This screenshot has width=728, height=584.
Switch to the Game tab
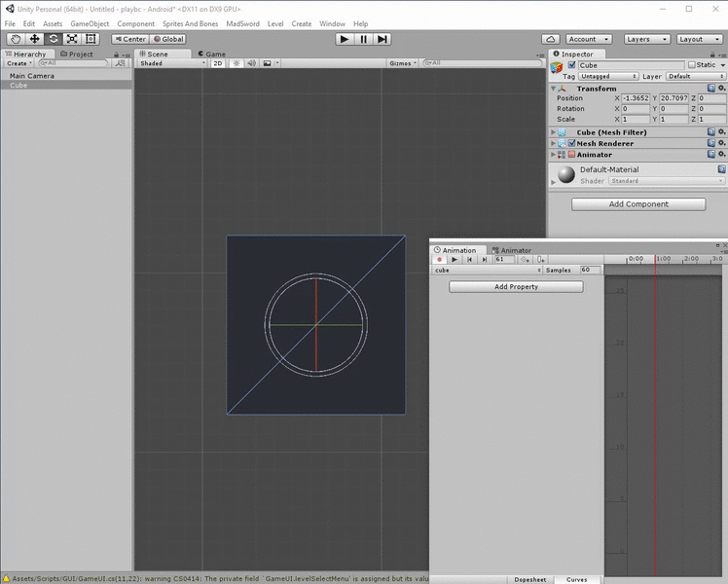point(211,54)
